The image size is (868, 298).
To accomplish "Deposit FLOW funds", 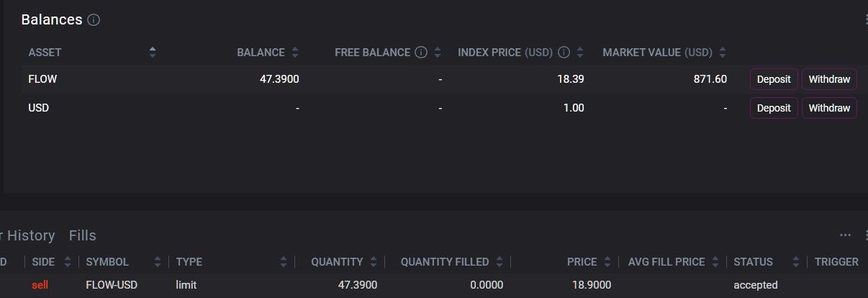I will (x=774, y=79).
